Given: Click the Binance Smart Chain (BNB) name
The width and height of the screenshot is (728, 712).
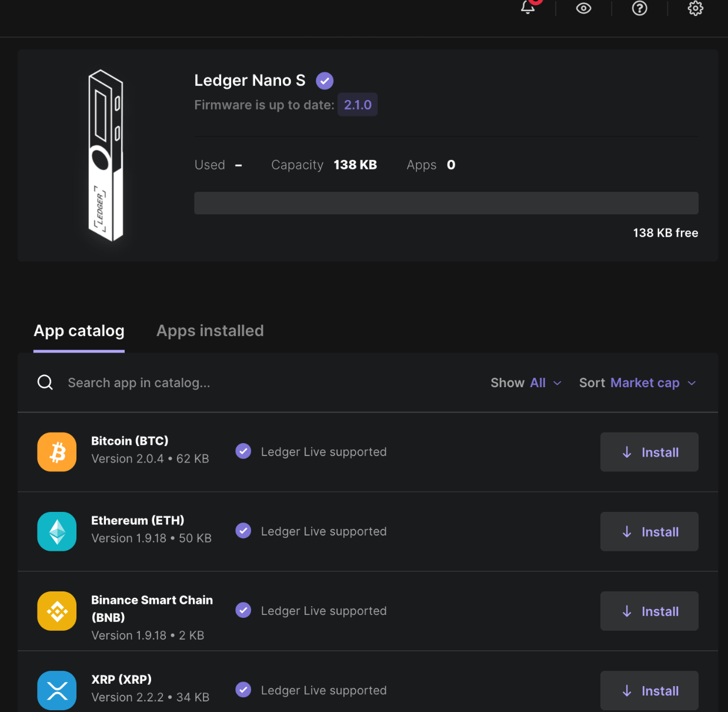Looking at the screenshot, I should click(152, 608).
